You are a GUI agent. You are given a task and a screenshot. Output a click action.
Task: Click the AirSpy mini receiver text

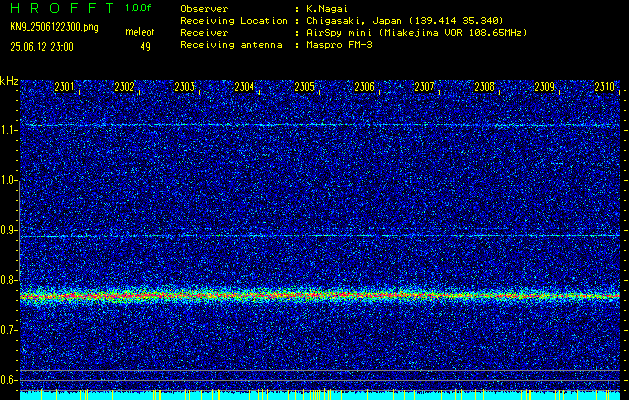417,32
